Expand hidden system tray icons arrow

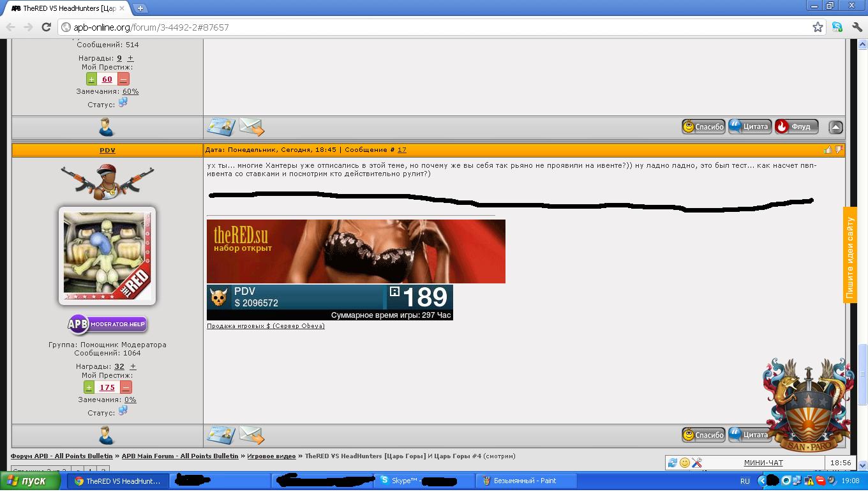761,481
